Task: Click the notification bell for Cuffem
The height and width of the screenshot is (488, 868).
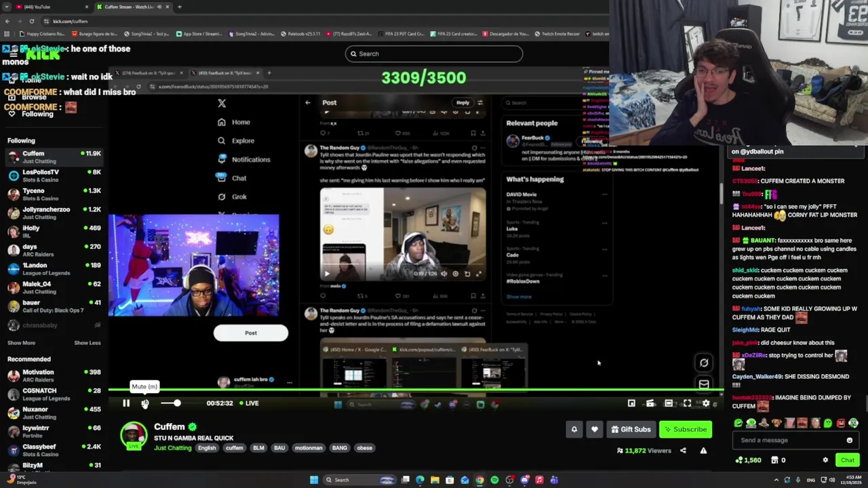Action: point(574,429)
